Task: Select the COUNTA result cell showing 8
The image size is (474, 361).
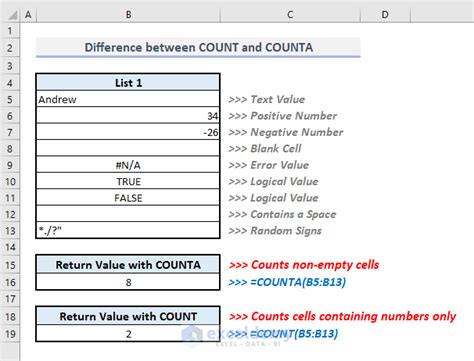Action: point(128,283)
